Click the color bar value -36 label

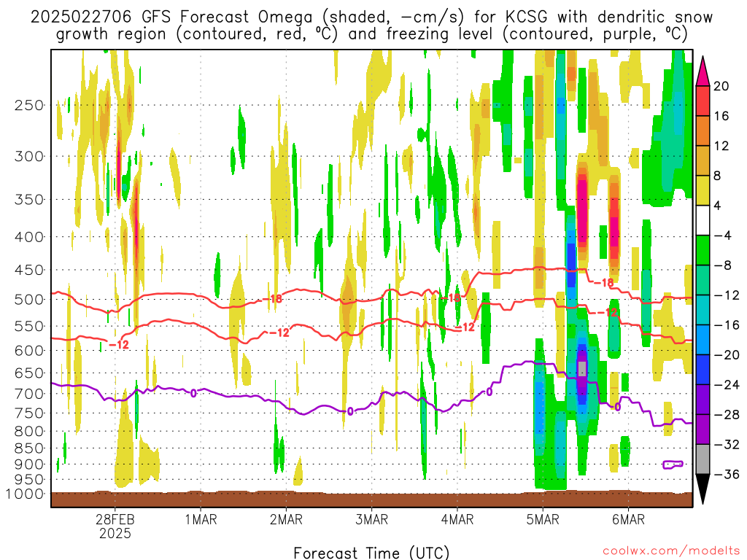(727, 474)
